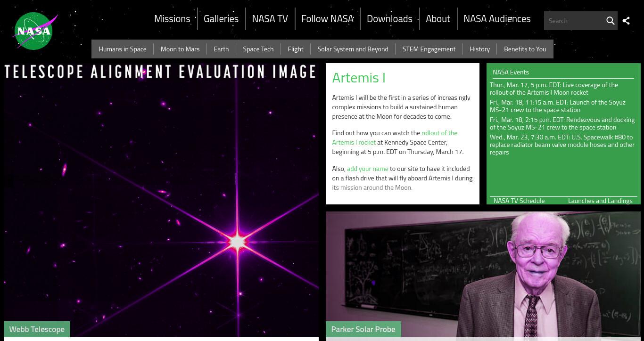Go to Moon to Mars topic
644x341 pixels.
(x=180, y=49)
